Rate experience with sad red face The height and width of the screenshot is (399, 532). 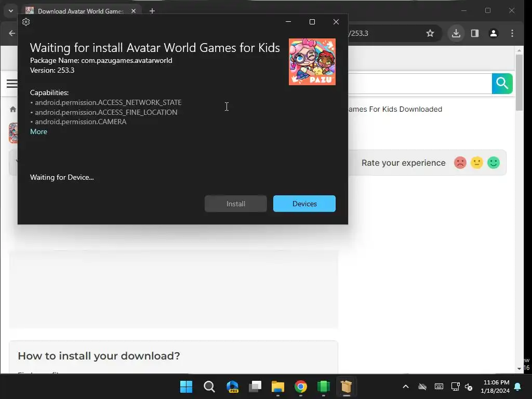pyautogui.click(x=460, y=163)
